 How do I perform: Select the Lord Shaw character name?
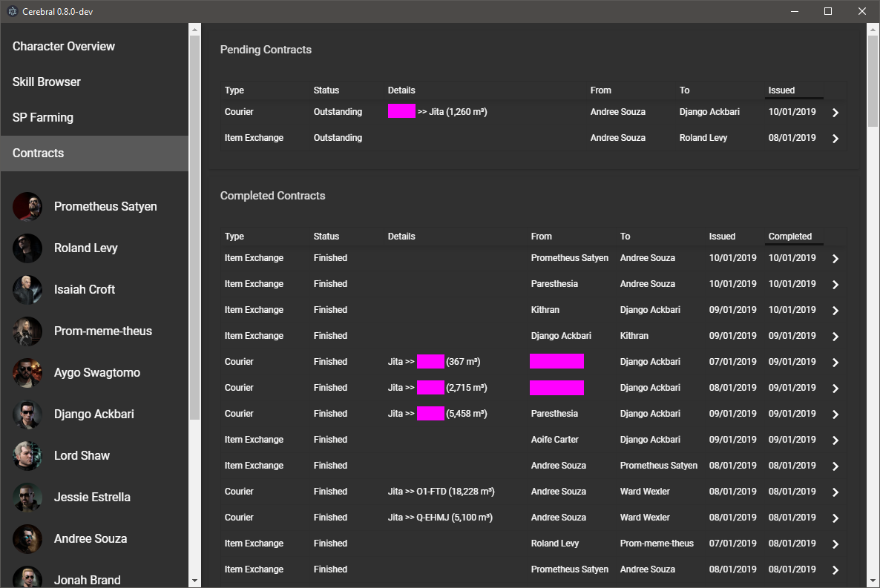click(x=82, y=455)
